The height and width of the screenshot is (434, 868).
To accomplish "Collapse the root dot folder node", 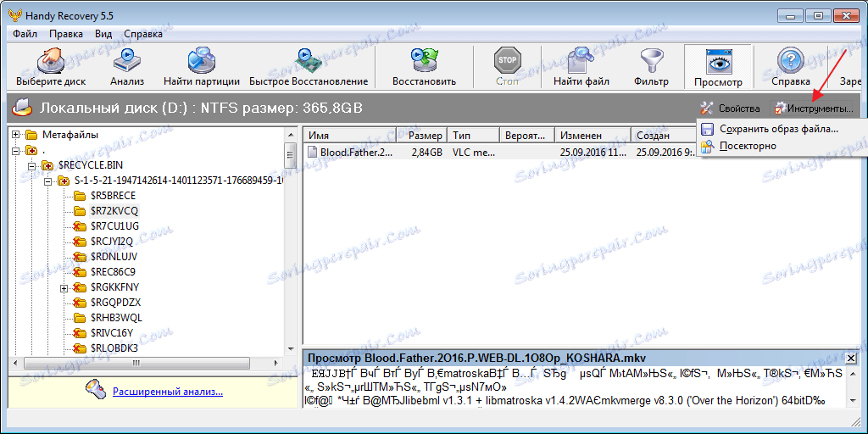I will pyautogui.click(x=16, y=150).
